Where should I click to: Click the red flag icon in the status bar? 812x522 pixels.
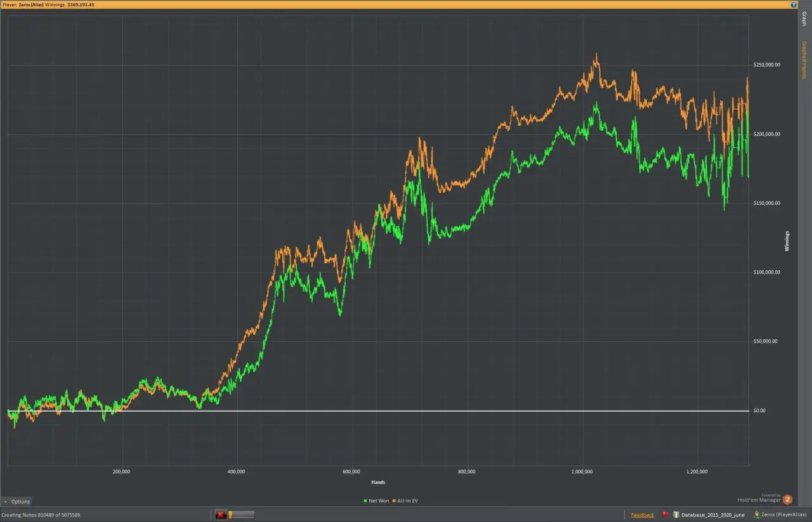[665, 514]
